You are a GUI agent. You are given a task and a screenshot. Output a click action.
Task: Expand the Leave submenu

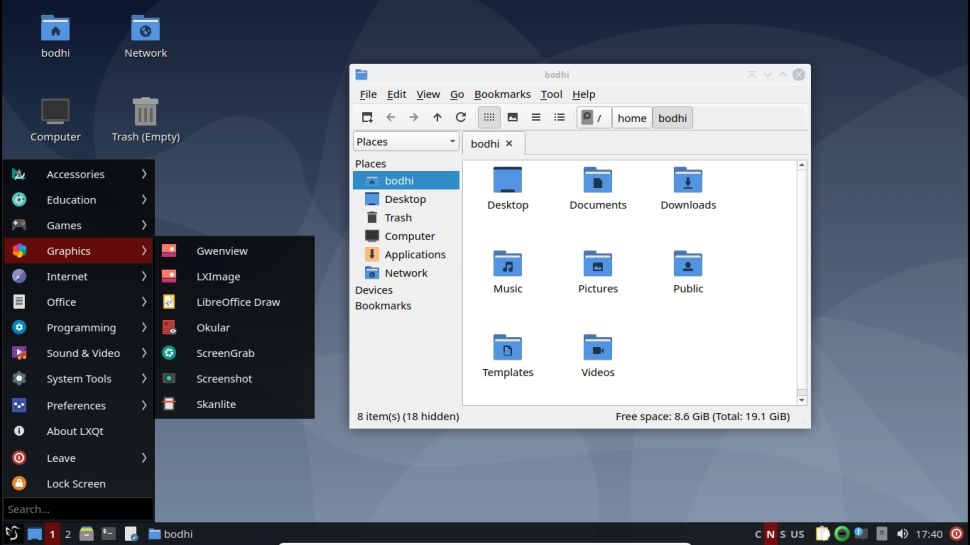pos(79,458)
